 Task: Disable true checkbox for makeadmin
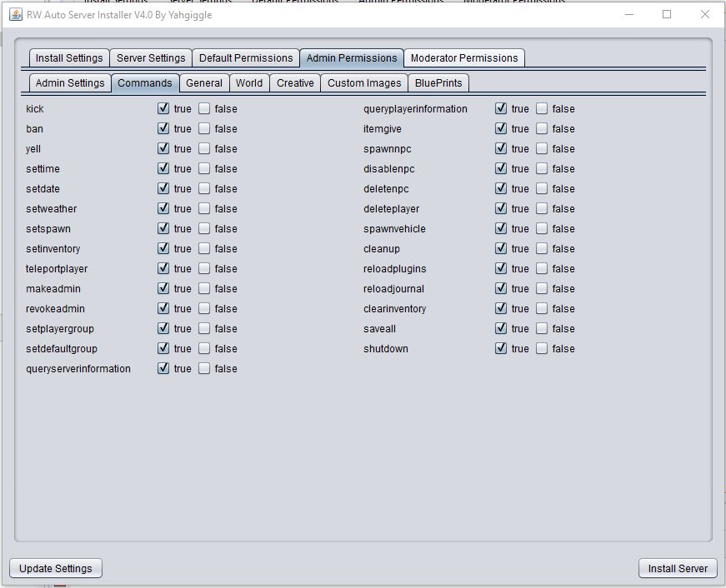[163, 288]
